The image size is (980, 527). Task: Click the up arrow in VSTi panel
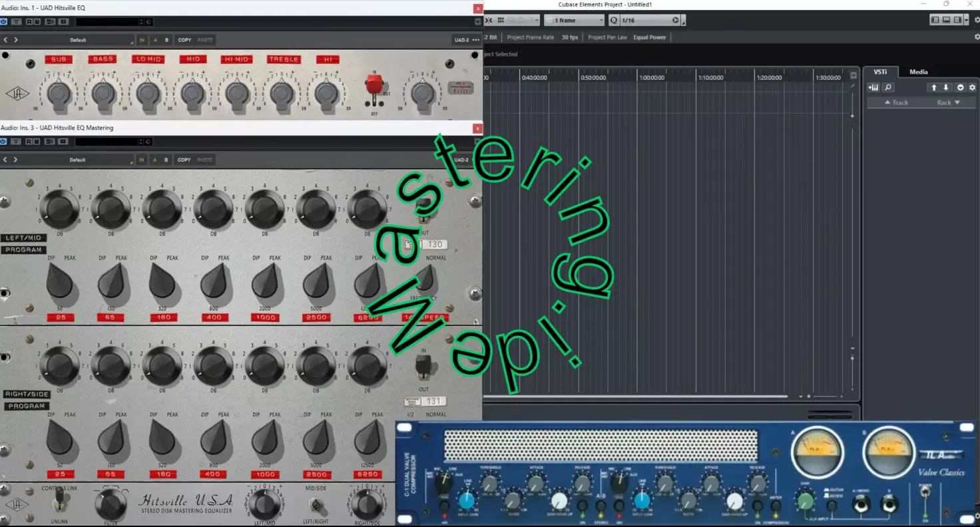click(x=934, y=87)
